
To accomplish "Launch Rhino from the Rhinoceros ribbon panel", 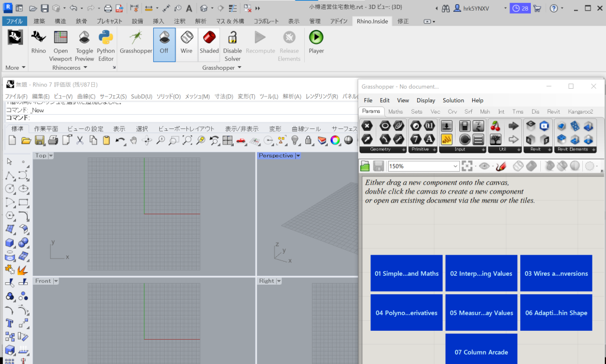I will point(38,43).
